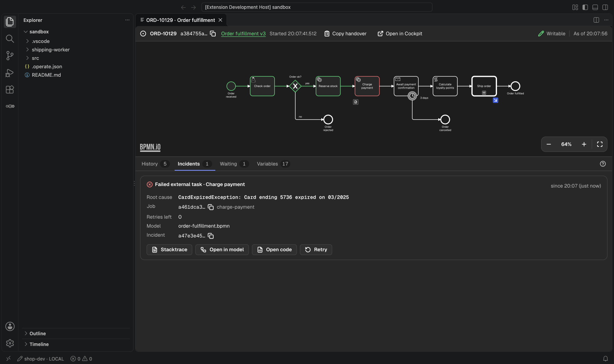This screenshot has height=364, width=614.
Task: Open the Manage gear icon
Action: (x=10, y=343)
